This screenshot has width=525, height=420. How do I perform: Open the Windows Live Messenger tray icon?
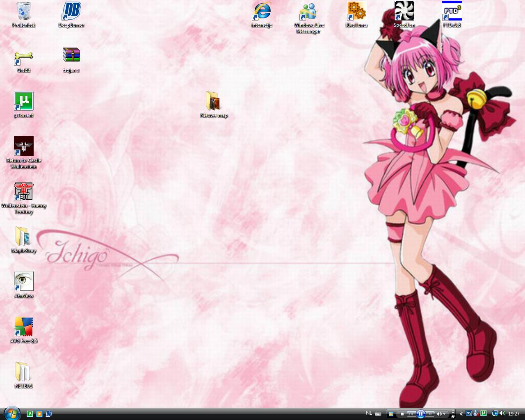[x=476, y=413]
